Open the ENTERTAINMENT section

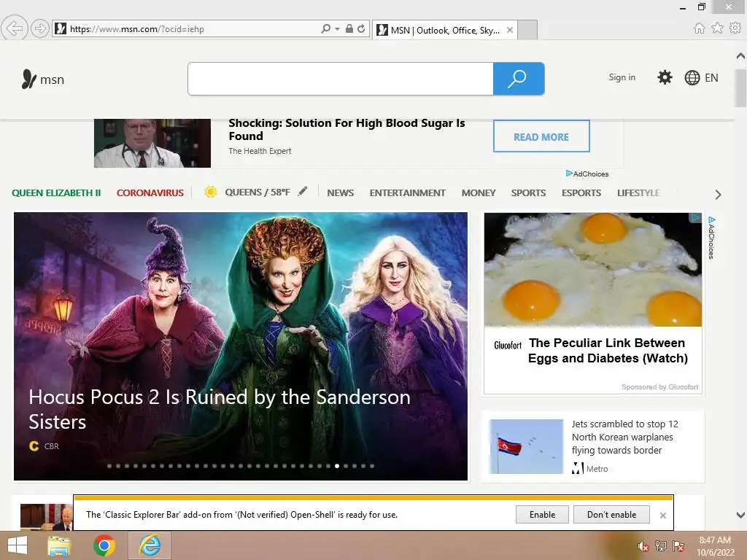(x=407, y=192)
